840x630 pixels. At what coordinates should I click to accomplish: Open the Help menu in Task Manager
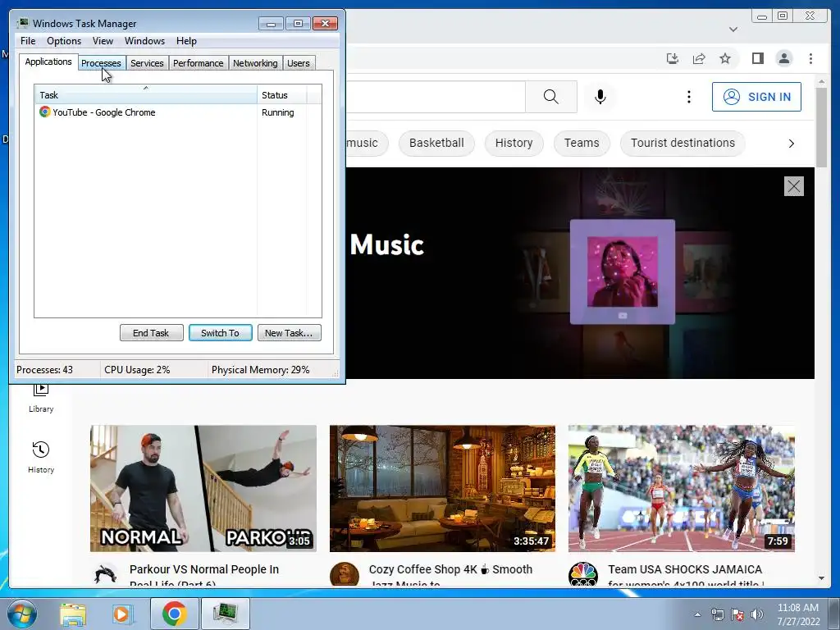point(186,41)
